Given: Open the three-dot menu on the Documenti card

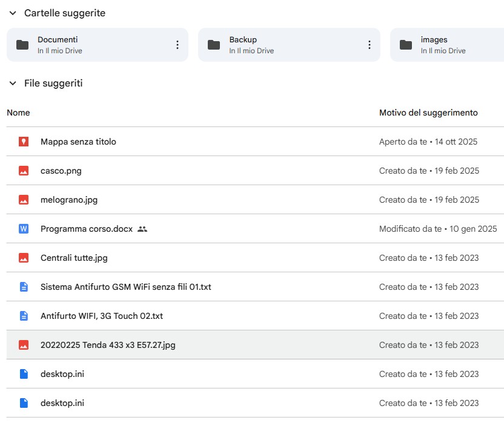Looking at the screenshot, I should coord(177,44).
